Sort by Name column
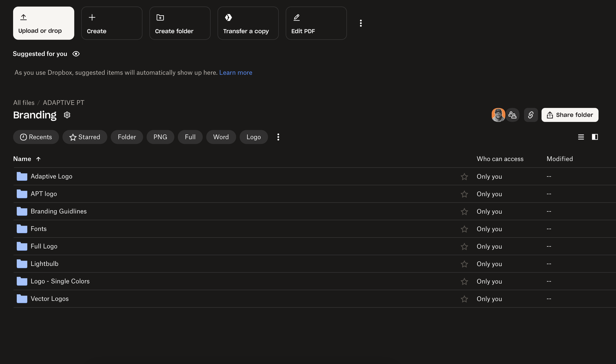The width and height of the screenshot is (616, 364). [x=27, y=159]
